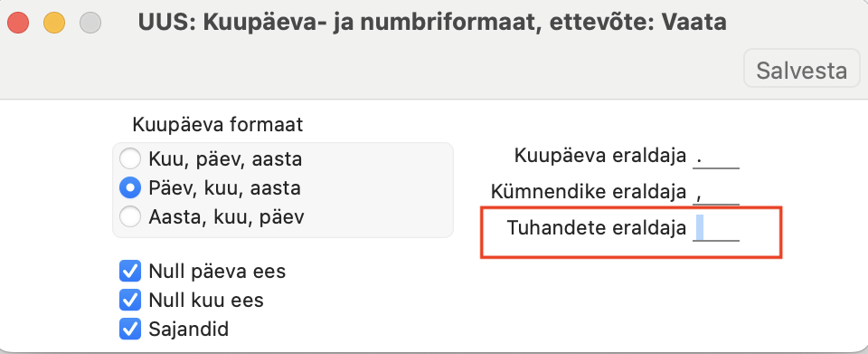
Task: Click the window title starting with UUS
Action: [432, 22]
